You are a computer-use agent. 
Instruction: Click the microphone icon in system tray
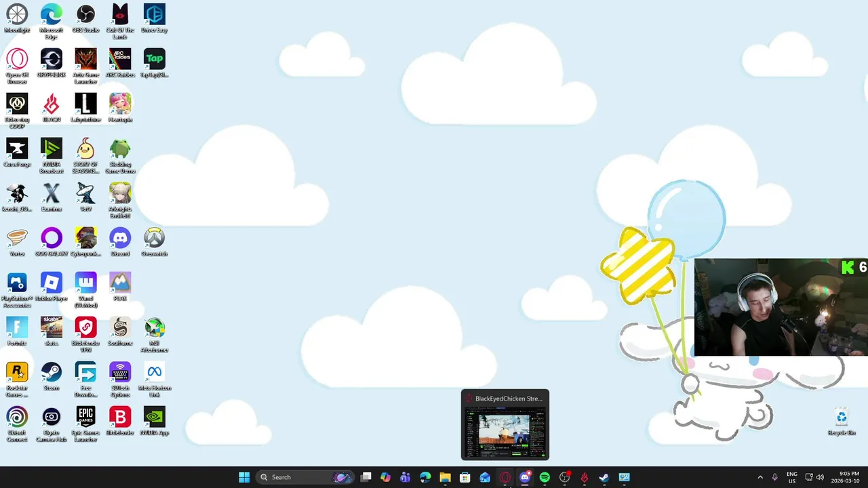pyautogui.click(x=775, y=477)
